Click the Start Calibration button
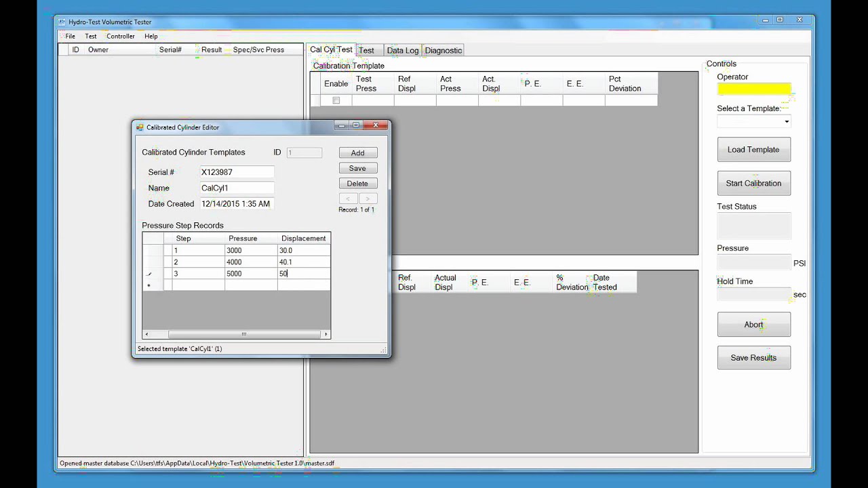The height and width of the screenshot is (488, 868). pos(754,184)
